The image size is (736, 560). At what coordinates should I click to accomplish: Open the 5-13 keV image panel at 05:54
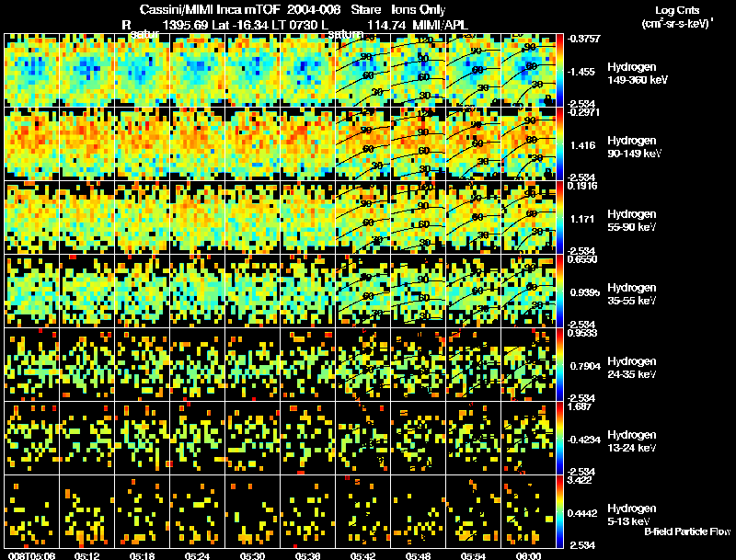pyautogui.click(x=473, y=512)
